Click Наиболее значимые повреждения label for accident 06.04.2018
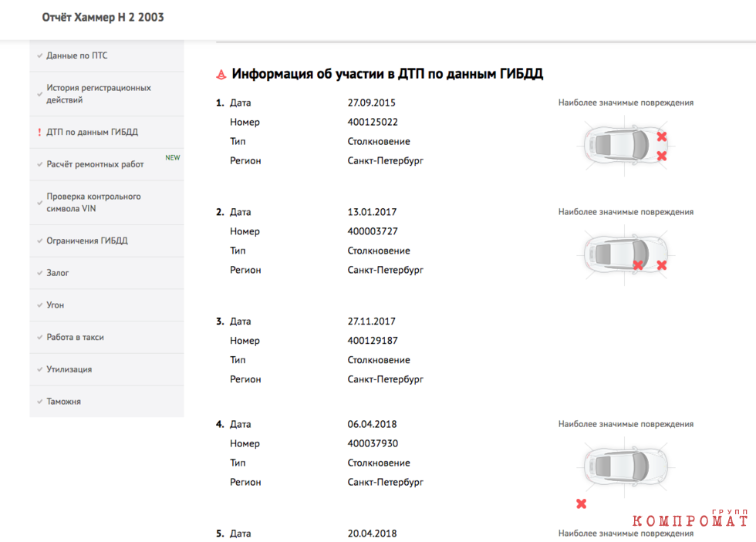 click(x=626, y=424)
